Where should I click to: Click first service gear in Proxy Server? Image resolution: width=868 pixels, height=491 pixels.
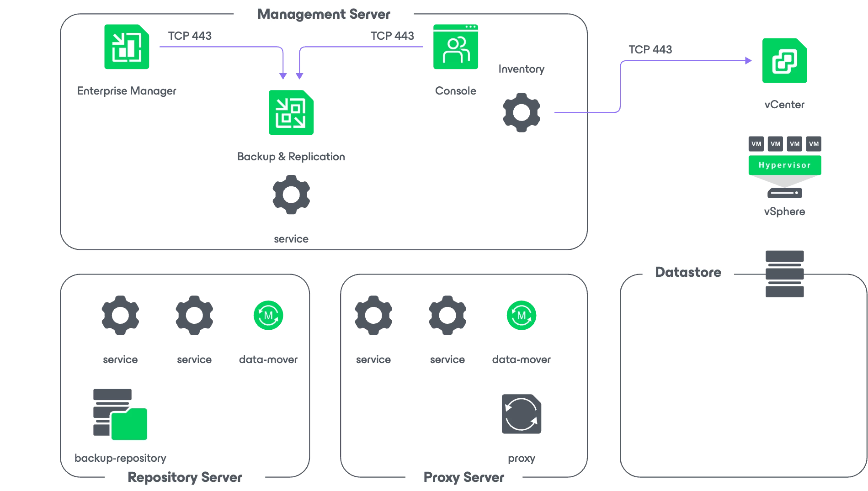point(373,315)
